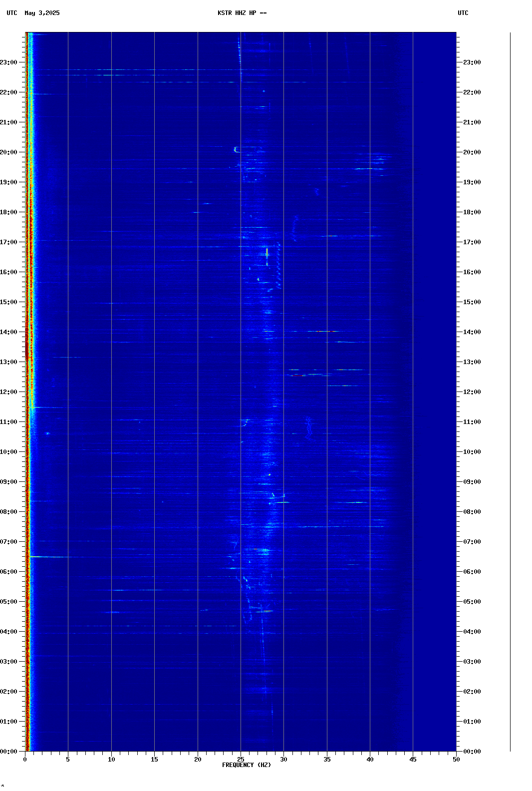Image resolution: width=532 pixels, height=791 pixels.
Task: Click the '50' frequency tick label
Action: 456,760
